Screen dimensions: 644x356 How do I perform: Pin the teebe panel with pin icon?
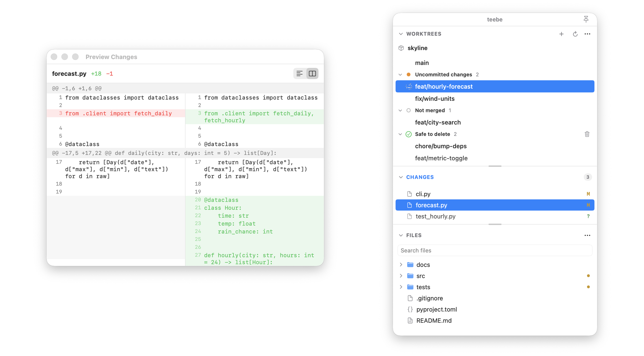586,19
